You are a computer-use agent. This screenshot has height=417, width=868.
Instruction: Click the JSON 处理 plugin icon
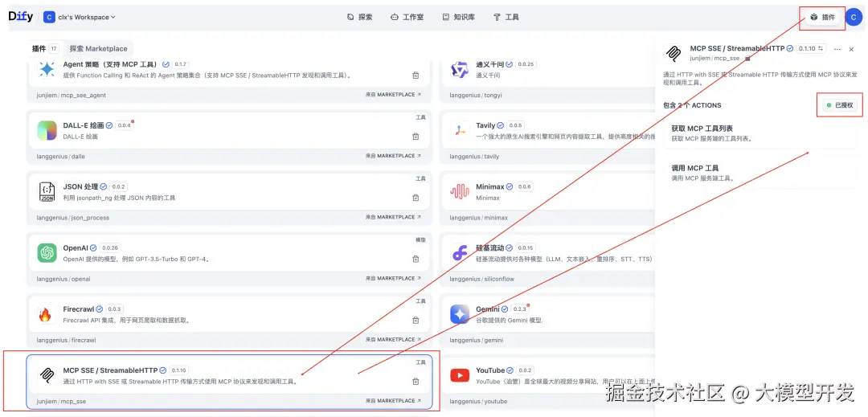click(x=47, y=191)
